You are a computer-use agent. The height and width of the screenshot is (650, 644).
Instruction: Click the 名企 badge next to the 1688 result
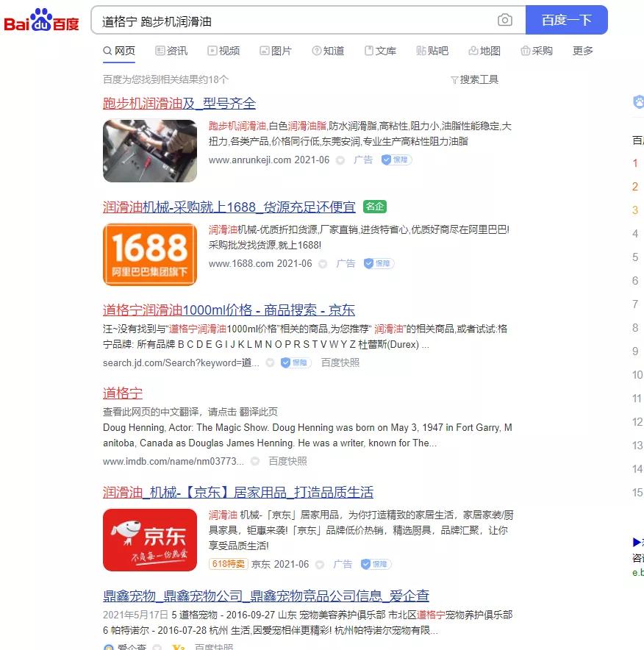point(374,207)
